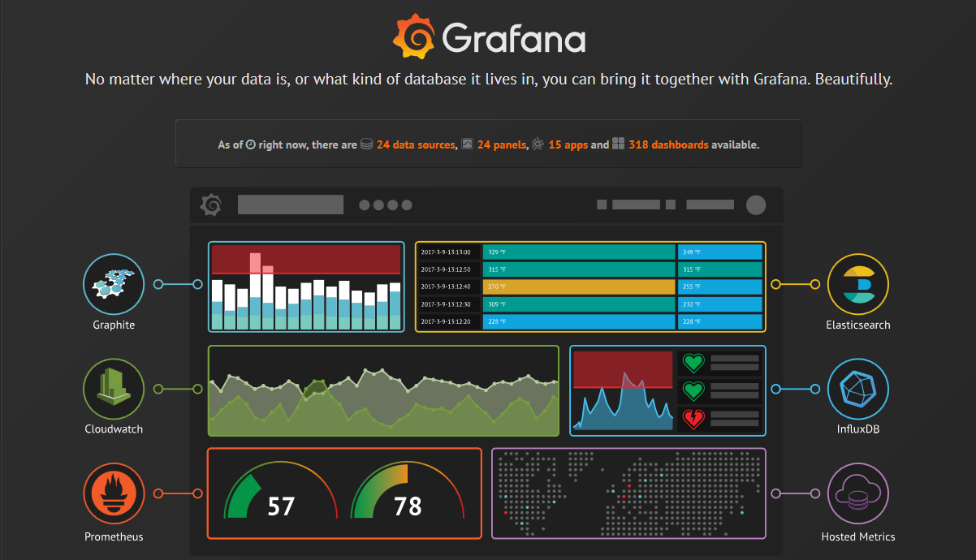
Task: Select the Cloudwatch data source icon
Action: 114,389
